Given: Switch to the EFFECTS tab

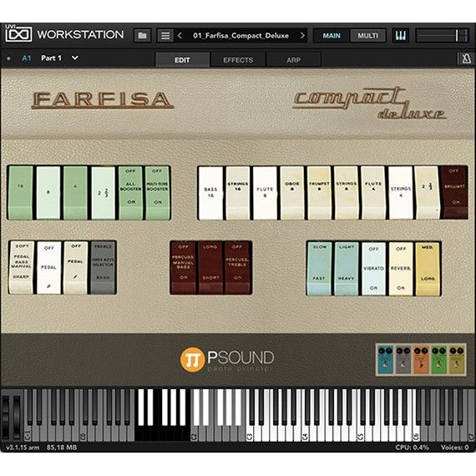Looking at the screenshot, I should pyautogui.click(x=238, y=59).
